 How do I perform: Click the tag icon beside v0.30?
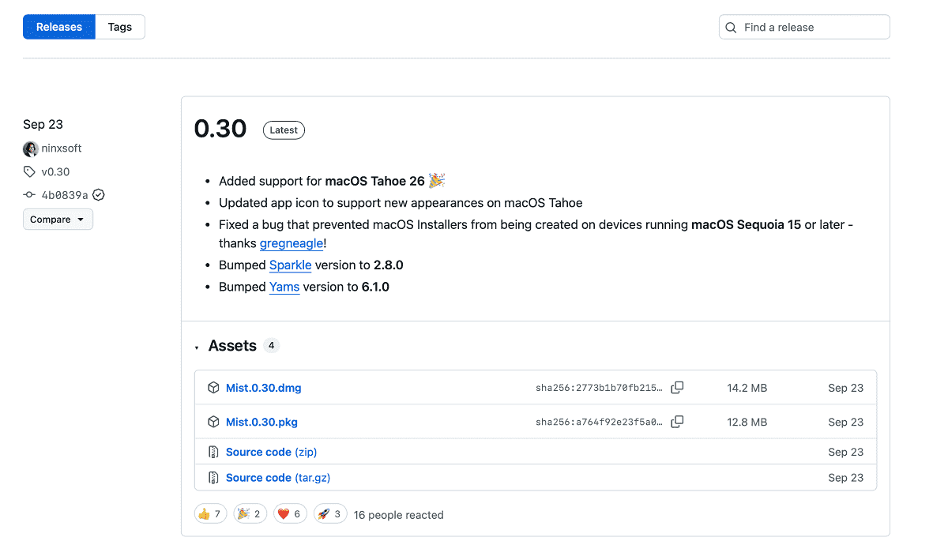[29, 171]
